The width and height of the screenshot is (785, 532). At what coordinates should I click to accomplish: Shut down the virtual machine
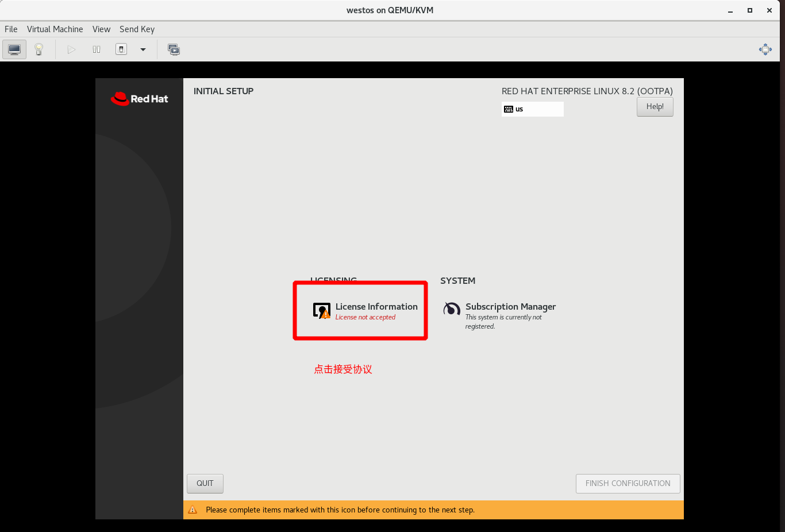point(121,49)
